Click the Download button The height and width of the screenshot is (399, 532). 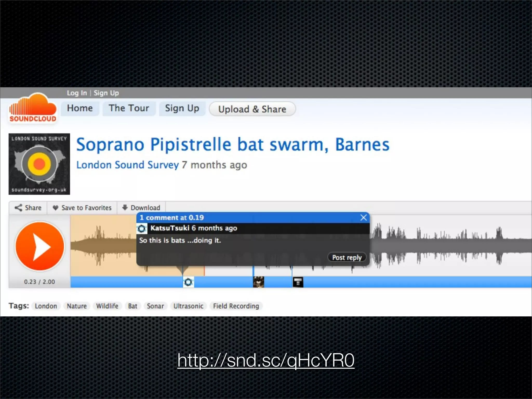coord(141,208)
